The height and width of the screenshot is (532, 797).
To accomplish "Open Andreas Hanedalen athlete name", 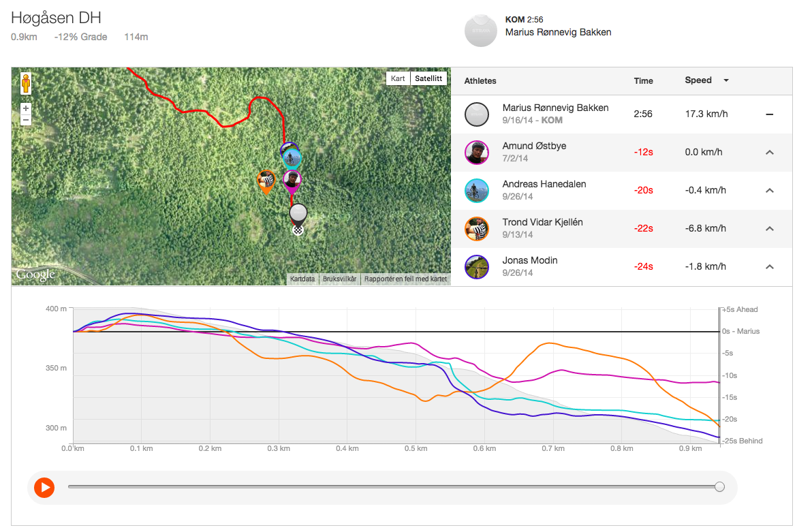I will (x=544, y=184).
